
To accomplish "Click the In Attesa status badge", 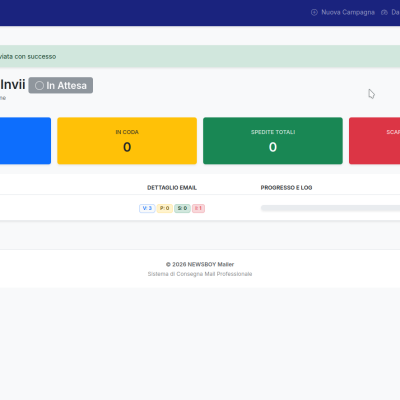I will tap(61, 85).
